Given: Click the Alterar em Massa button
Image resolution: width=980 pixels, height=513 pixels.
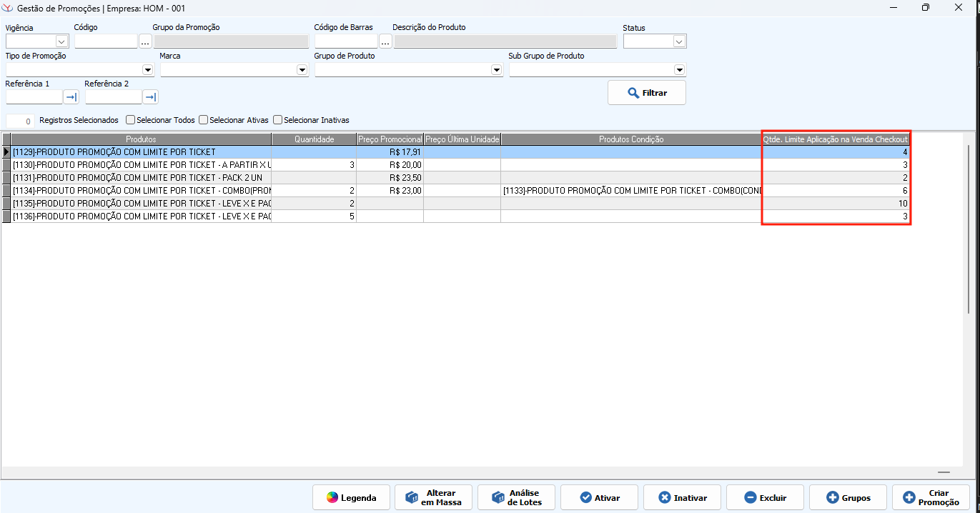Looking at the screenshot, I should (433, 497).
